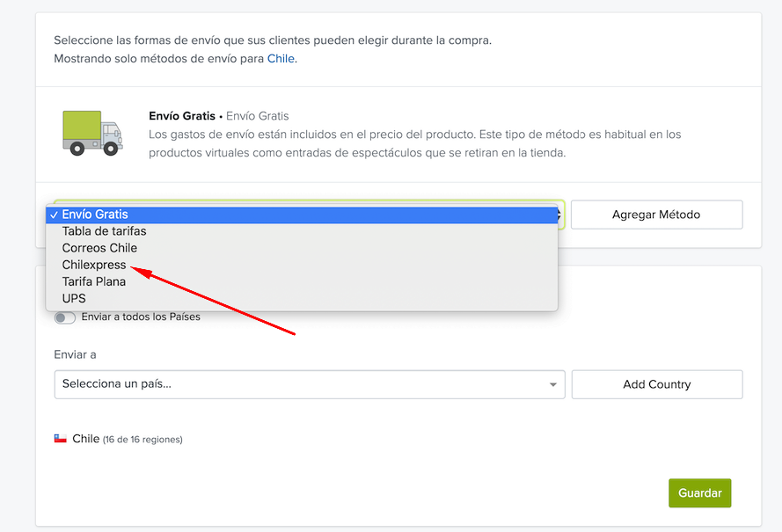Click the Chile flag icon

61,438
